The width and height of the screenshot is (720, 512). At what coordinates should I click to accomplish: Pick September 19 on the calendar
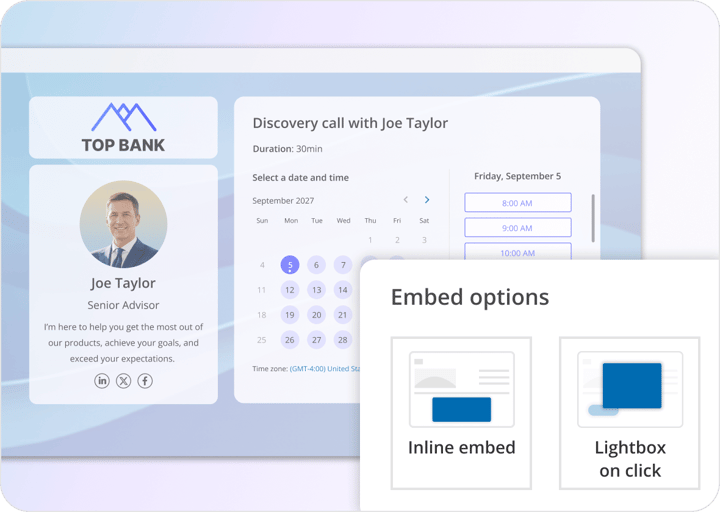pos(289,314)
